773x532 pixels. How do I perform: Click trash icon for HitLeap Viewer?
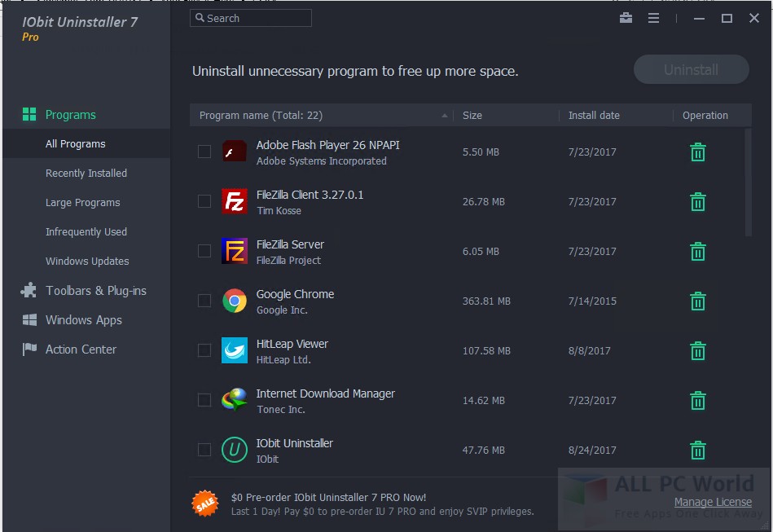click(x=697, y=351)
